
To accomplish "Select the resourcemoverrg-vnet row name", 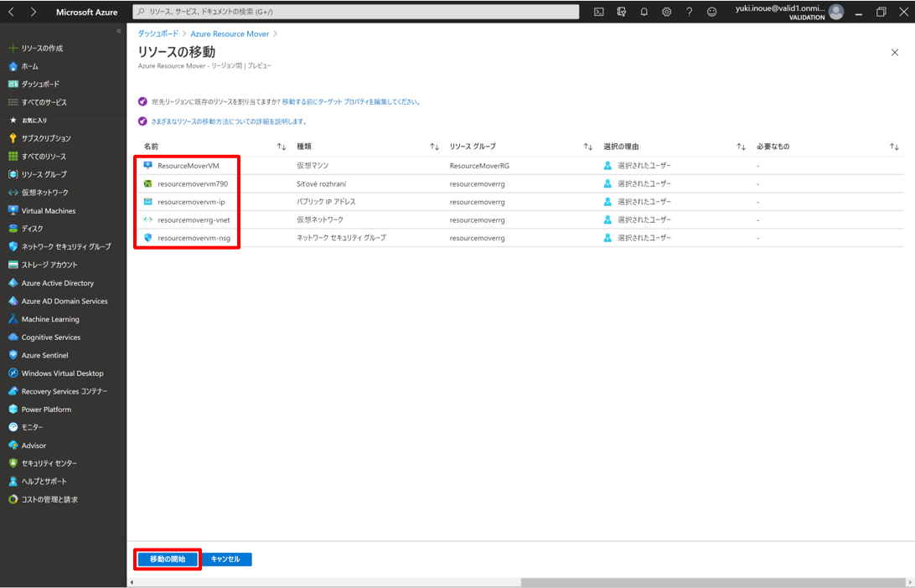I will [x=194, y=220].
